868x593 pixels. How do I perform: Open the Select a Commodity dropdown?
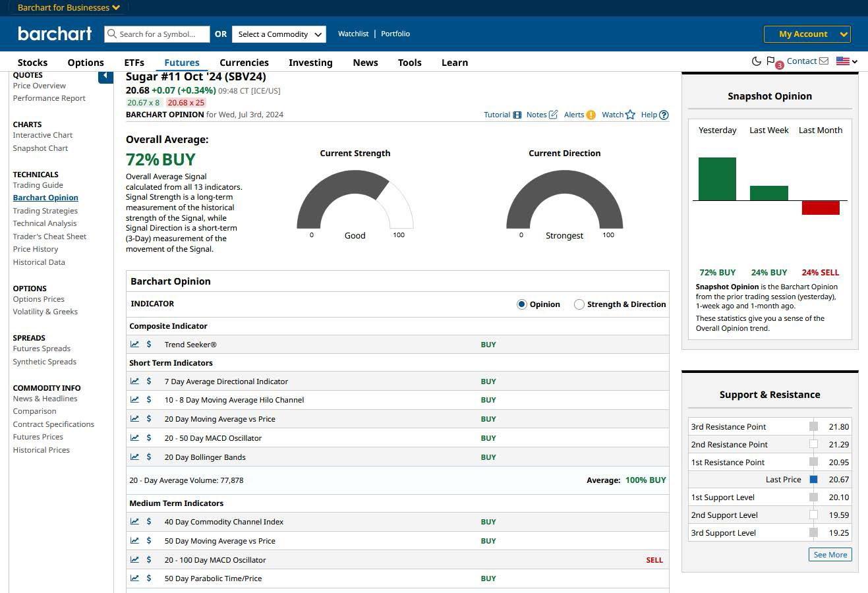click(x=279, y=34)
